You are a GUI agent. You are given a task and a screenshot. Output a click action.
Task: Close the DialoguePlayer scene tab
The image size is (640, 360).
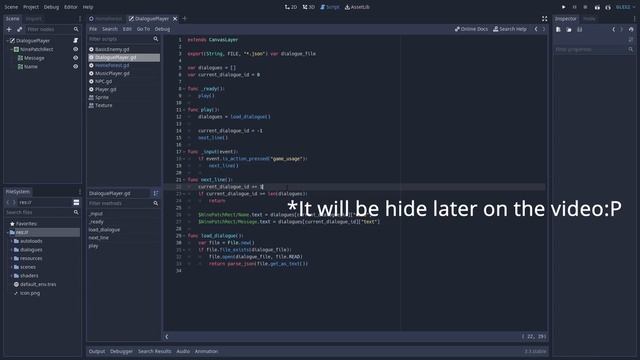coord(175,19)
